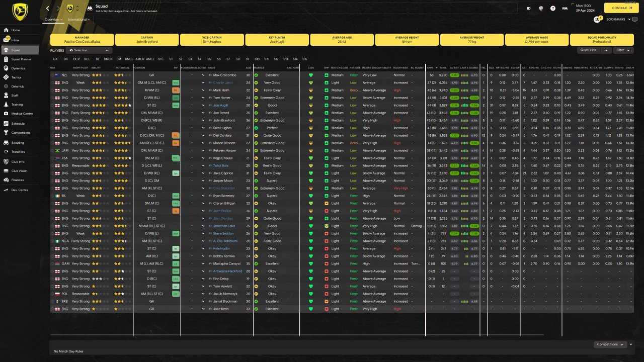Sort table by Apps column header

(430, 67)
